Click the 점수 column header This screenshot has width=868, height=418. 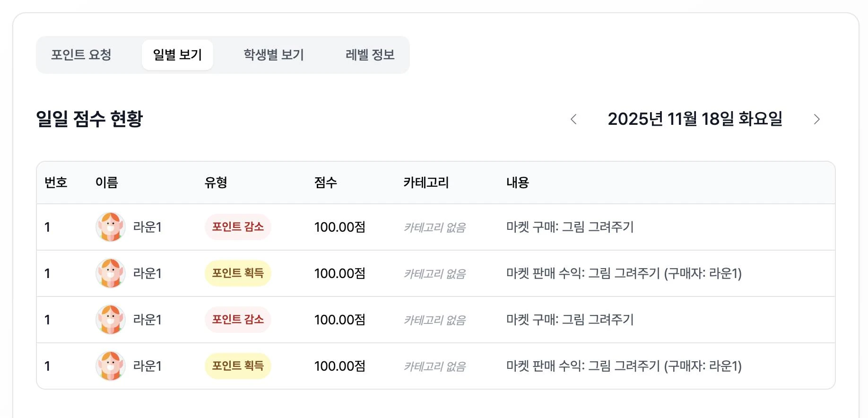326,183
